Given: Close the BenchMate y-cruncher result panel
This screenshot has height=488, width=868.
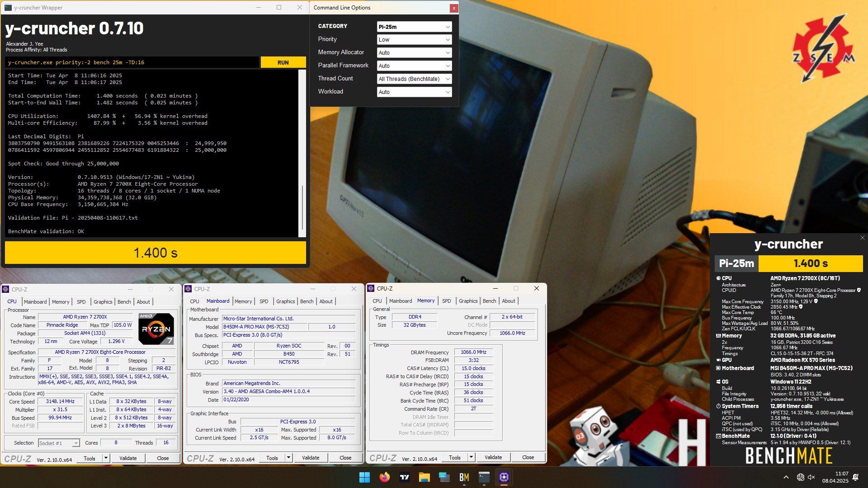Looking at the screenshot, I should (862, 238).
